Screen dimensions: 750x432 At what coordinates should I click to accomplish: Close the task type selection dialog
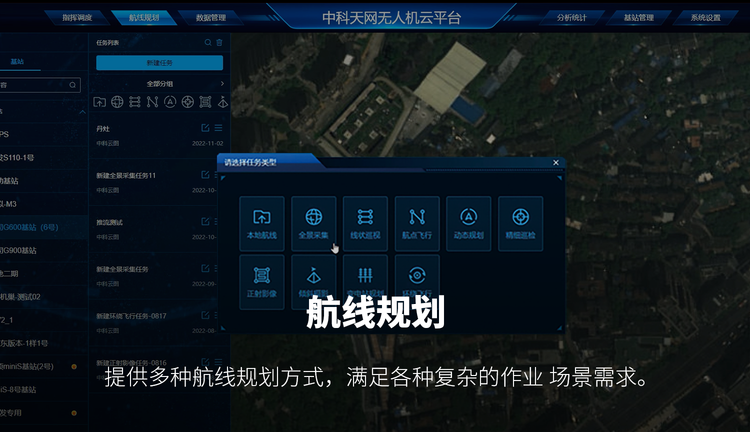(556, 162)
